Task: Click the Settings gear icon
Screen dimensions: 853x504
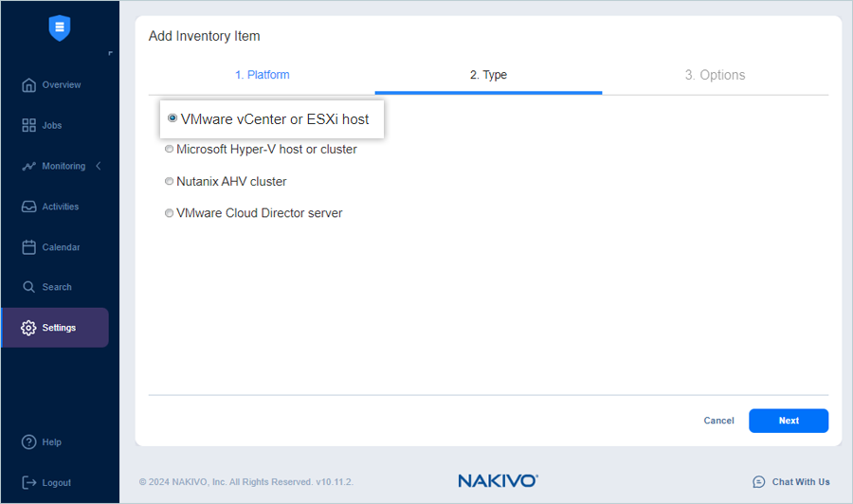Action: (x=28, y=327)
